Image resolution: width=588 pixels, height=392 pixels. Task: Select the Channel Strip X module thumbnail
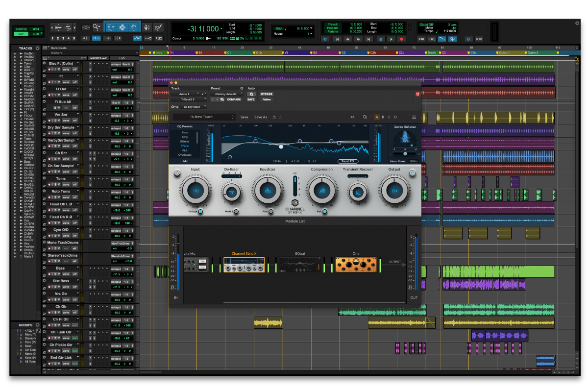244,265
